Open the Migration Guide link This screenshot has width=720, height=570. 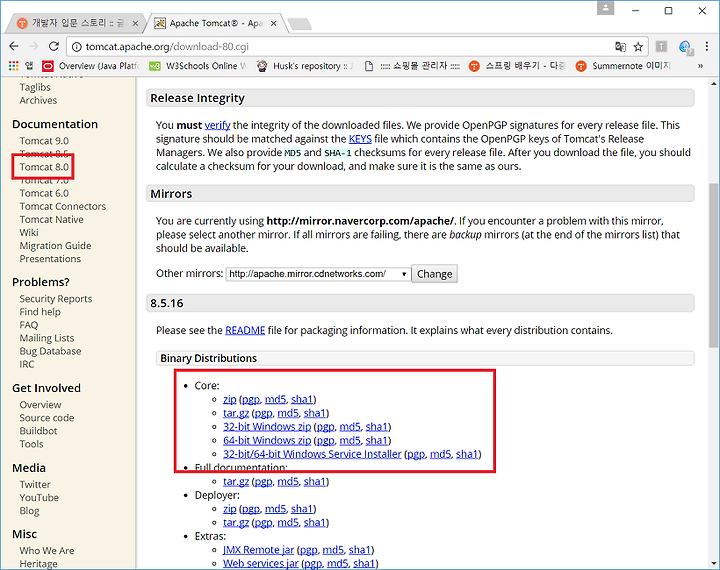(55, 246)
